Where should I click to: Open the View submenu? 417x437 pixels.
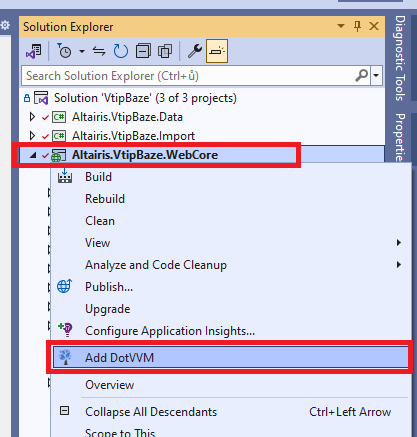point(232,243)
